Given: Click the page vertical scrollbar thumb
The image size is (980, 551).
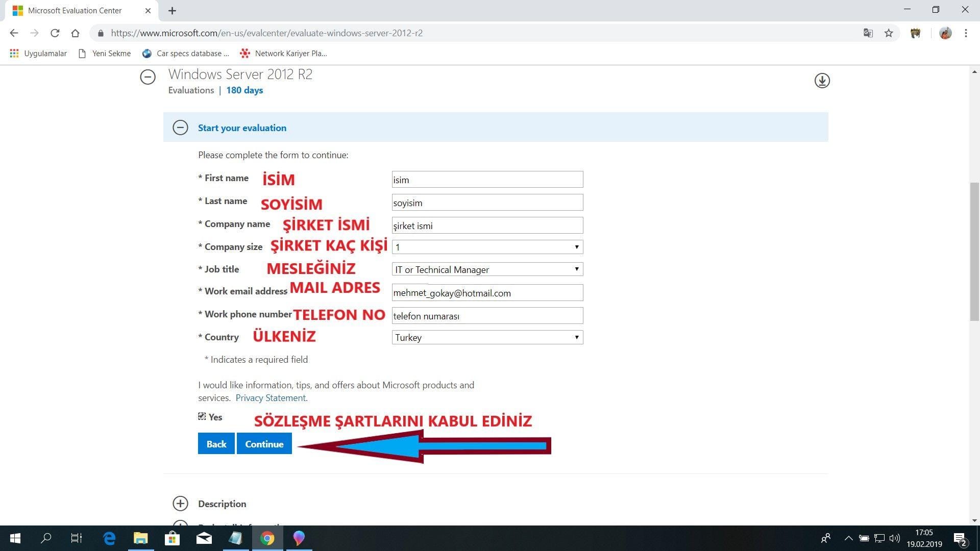Looking at the screenshot, I should pyautogui.click(x=974, y=251).
